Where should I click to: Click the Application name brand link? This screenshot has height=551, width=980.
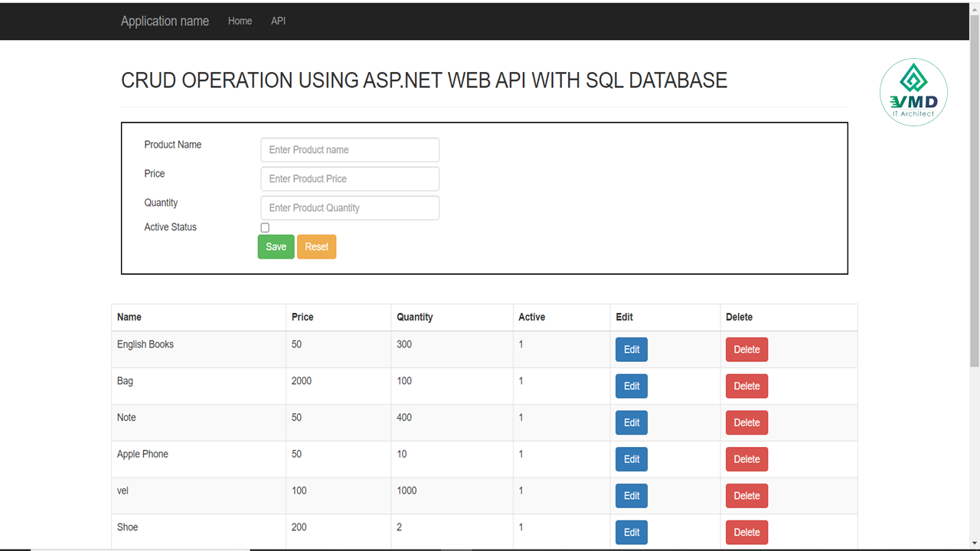(165, 21)
